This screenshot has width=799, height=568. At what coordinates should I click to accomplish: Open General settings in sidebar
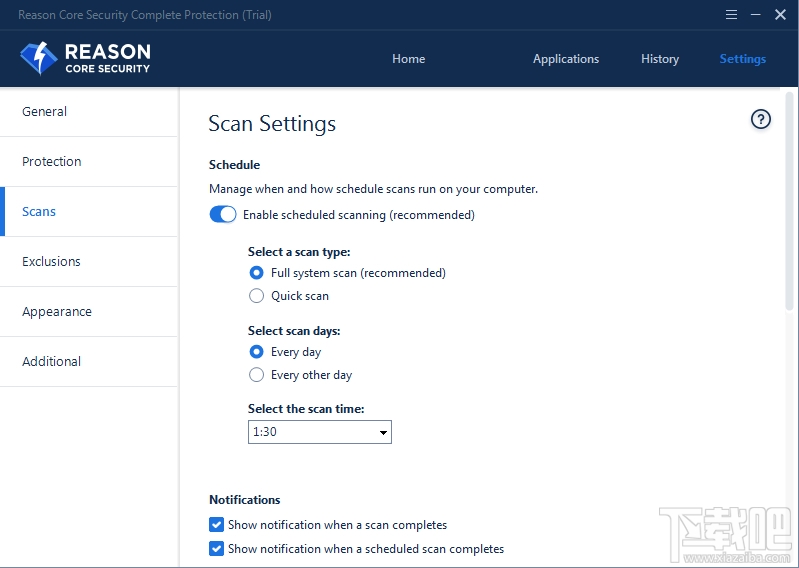click(x=89, y=112)
